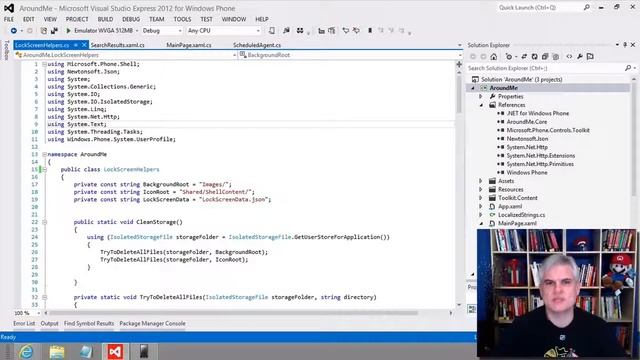Click the Navigate Backward toolbar button
Viewport: 640px width, 360px height.
coord(13,31)
